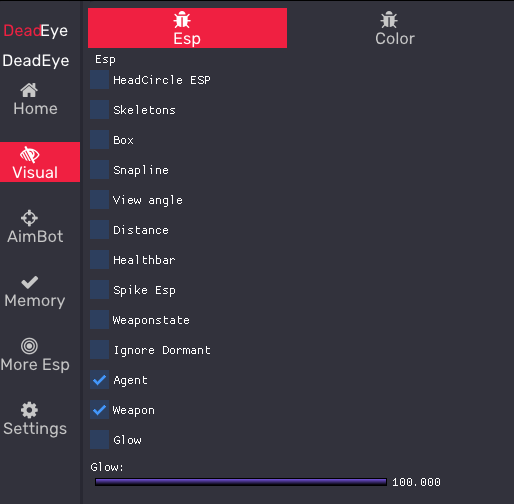The image size is (514, 504).
Task: Open More Esp concentric target icon
Action: pyautogui.click(x=29, y=346)
